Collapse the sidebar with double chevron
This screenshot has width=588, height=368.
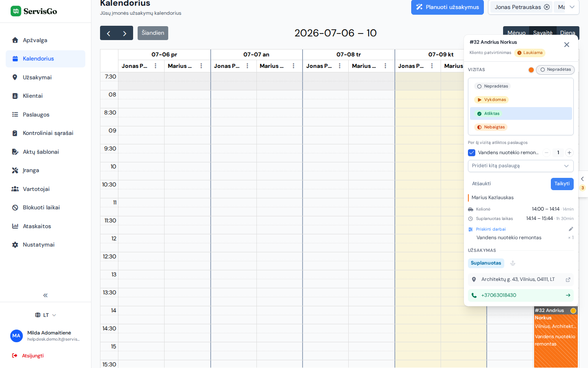pyautogui.click(x=45, y=295)
